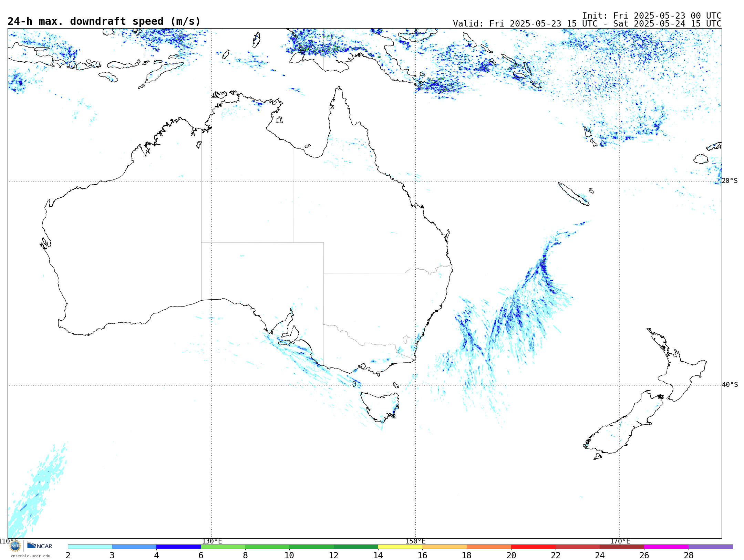744x560 pixels.
Task: Click the 'Init: Fri 2025-05-23 00 UTC' text
Action: 652,16
